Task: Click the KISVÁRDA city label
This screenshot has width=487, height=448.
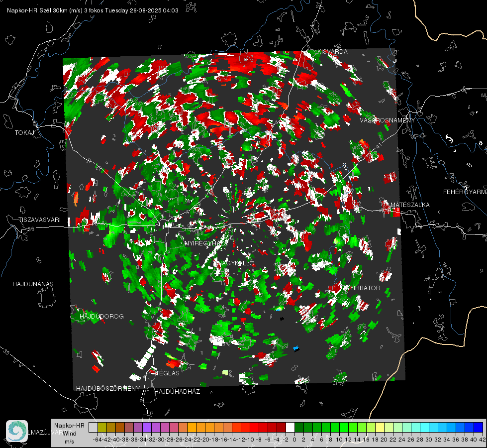Action: (332, 52)
